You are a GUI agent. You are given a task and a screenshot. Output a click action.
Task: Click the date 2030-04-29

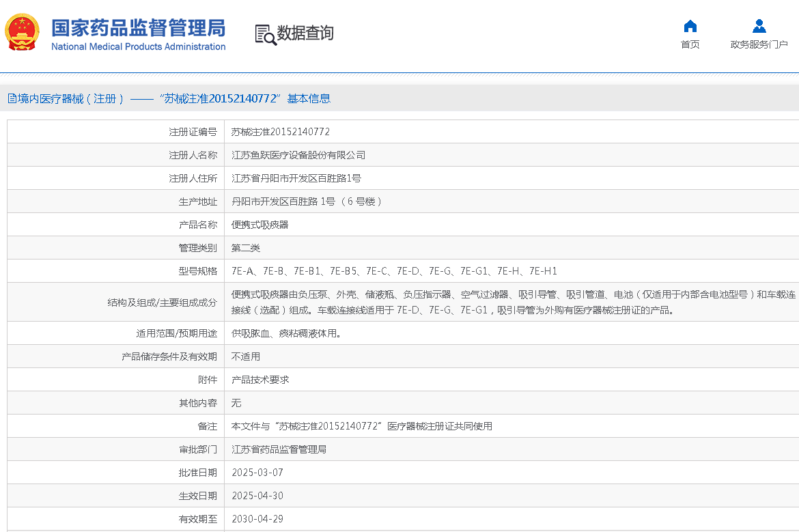click(x=257, y=519)
